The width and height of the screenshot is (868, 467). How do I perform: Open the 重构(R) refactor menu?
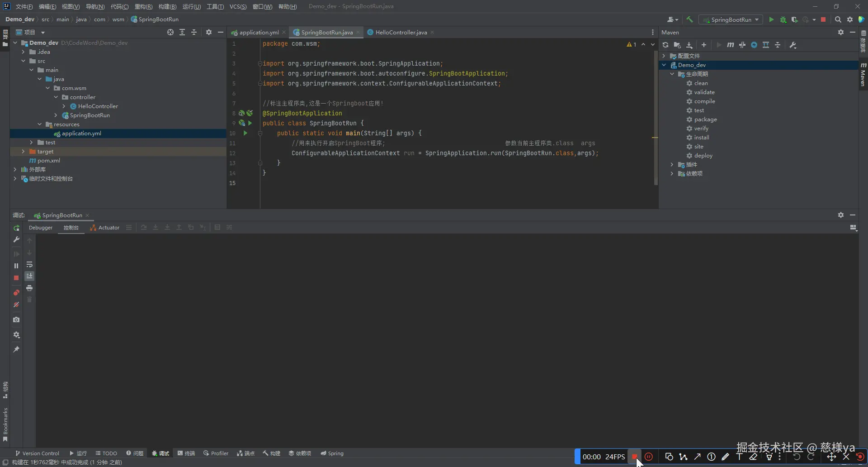143,6
